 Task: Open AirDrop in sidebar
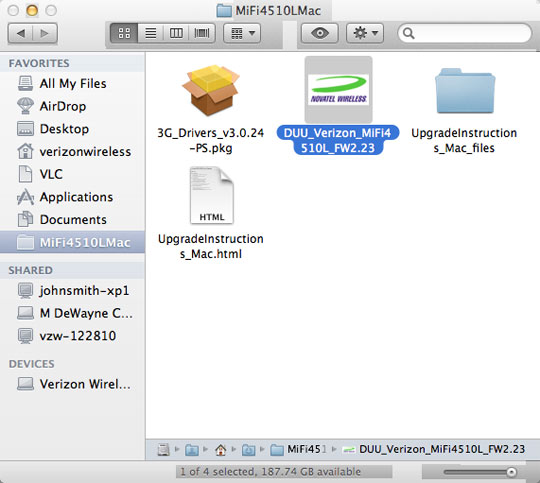tap(72, 106)
